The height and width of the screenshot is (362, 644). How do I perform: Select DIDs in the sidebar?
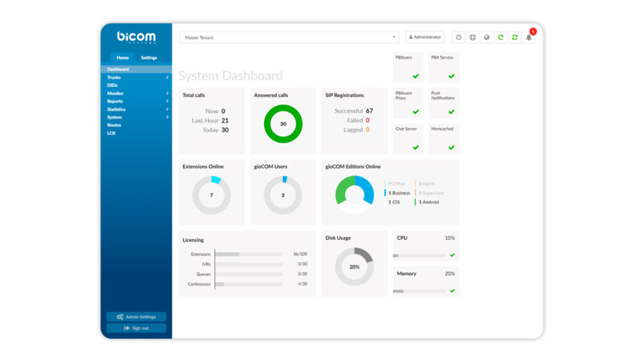click(x=113, y=85)
